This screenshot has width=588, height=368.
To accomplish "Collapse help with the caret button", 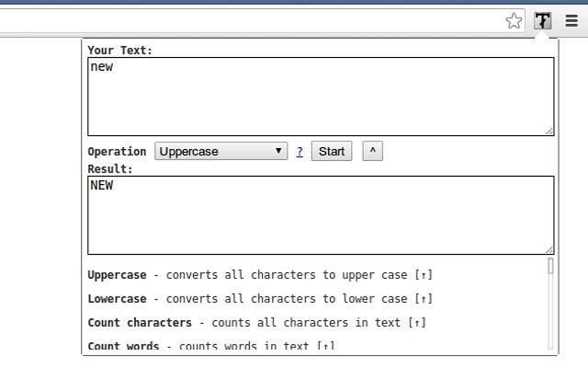I will [372, 151].
